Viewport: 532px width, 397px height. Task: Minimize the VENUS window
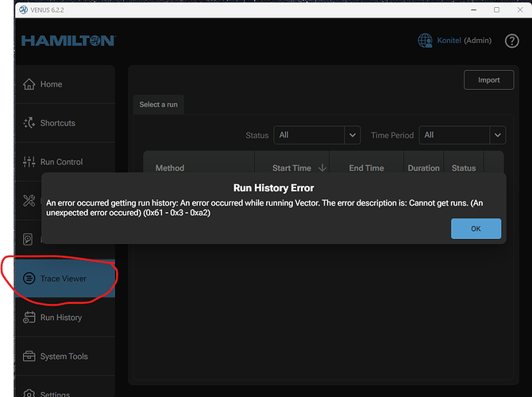click(474, 10)
